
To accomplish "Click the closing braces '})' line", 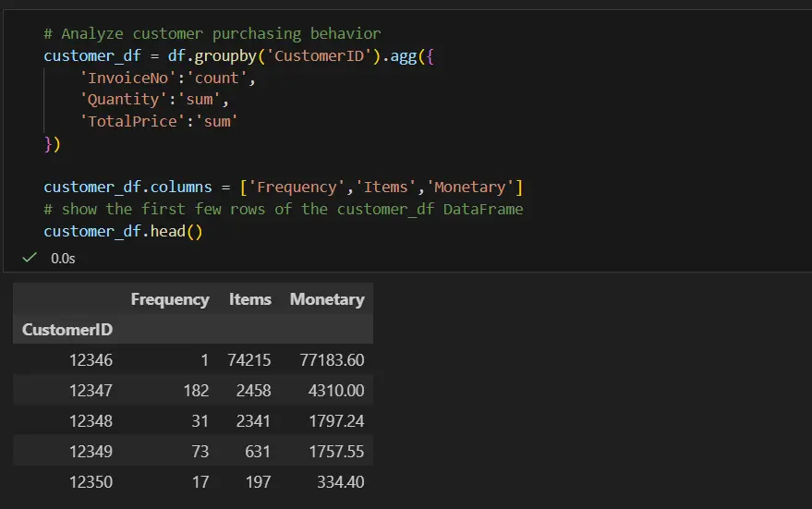I will point(53,144).
